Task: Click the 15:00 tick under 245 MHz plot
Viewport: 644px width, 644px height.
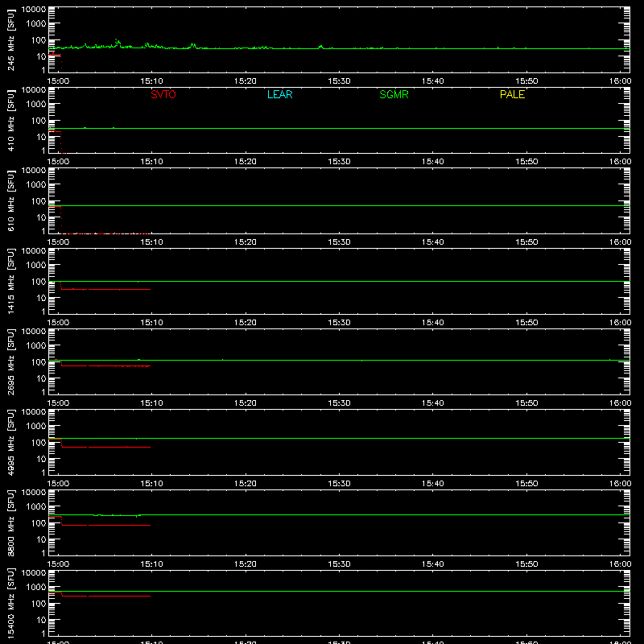Action: (x=58, y=81)
